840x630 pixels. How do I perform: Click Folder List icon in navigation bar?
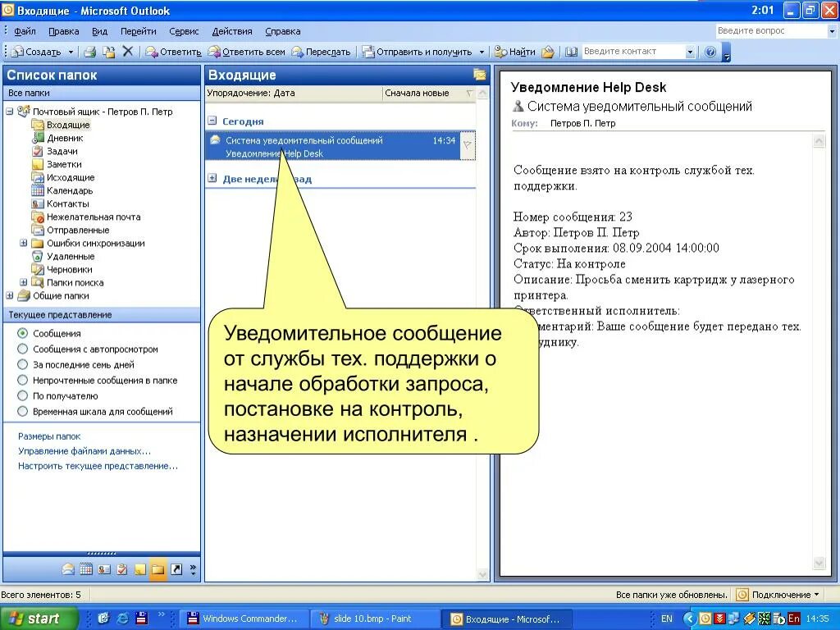click(158, 569)
